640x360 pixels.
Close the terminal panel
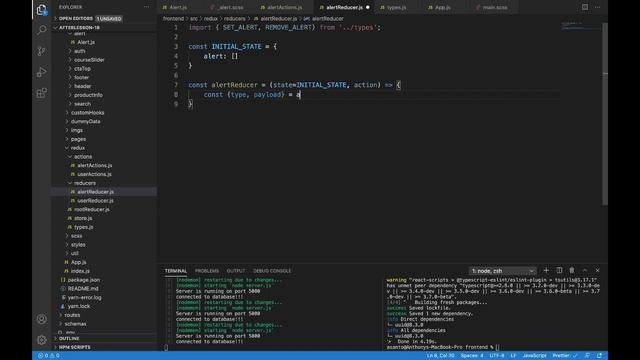pos(597,270)
